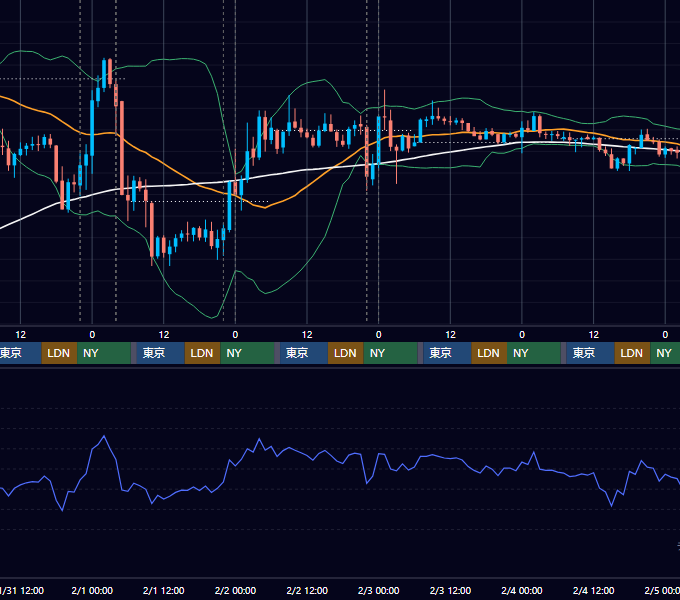Viewport: 680px width, 600px height.
Task: Click the 2/2 12:00 date label
Action: 307,590
